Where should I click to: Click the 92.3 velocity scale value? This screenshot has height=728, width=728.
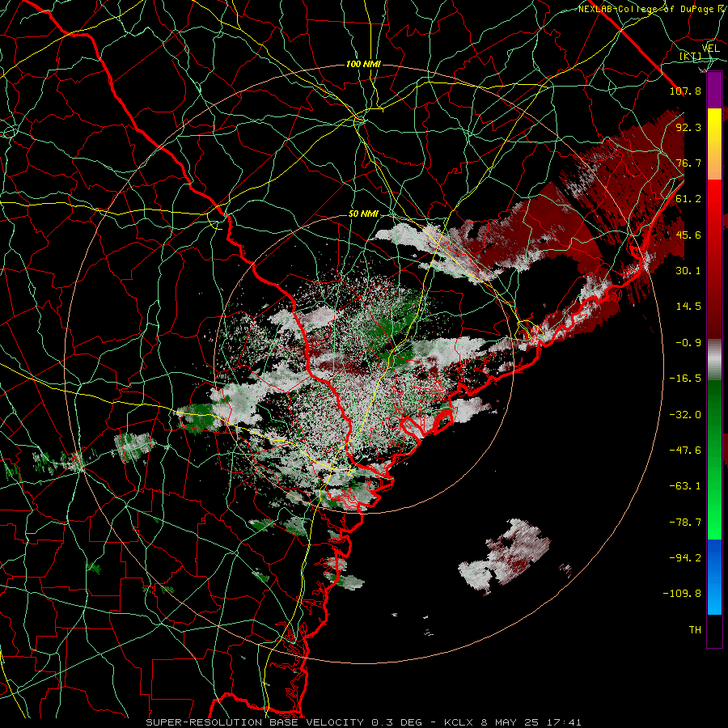click(x=688, y=127)
